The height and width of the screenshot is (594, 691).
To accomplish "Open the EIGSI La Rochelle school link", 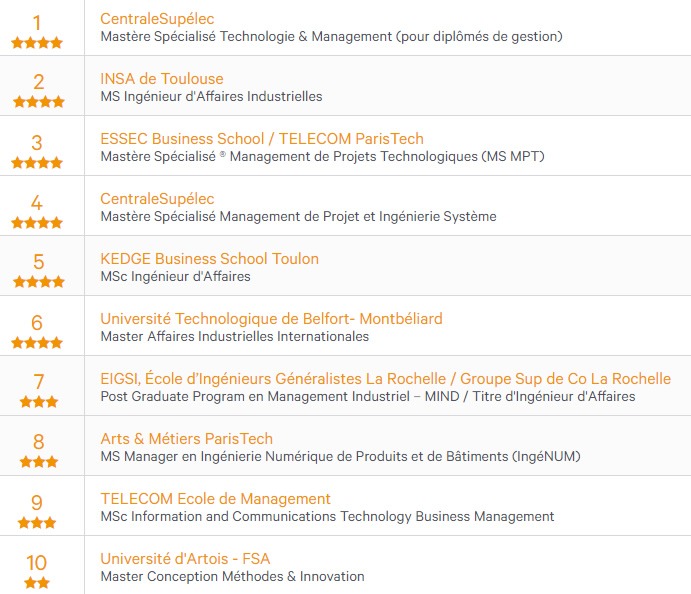I will pos(385,379).
